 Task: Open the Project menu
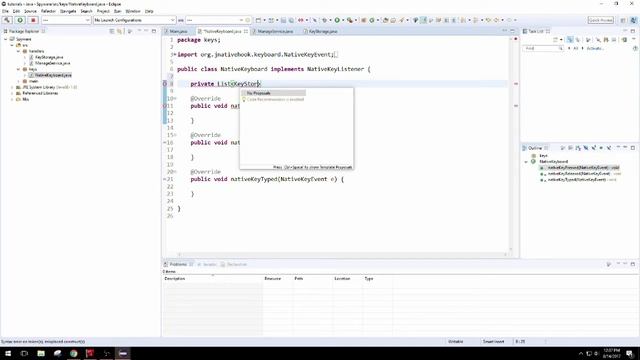pos(103,11)
